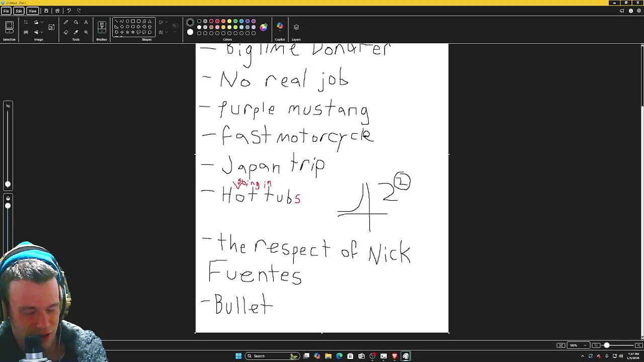This screenshot has width=644, height=362.
Task: Click the Brushes tool icon
Action: (102, 25)
